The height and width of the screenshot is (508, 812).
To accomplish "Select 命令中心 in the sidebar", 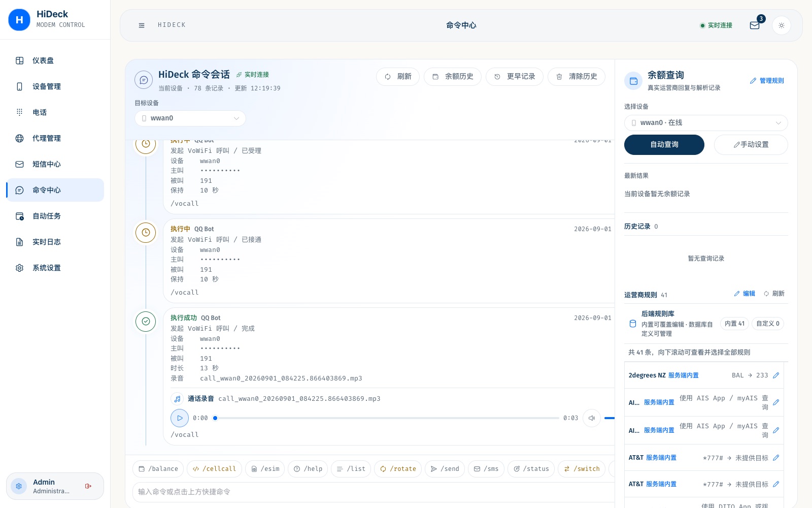I will [x=55, y=190].
